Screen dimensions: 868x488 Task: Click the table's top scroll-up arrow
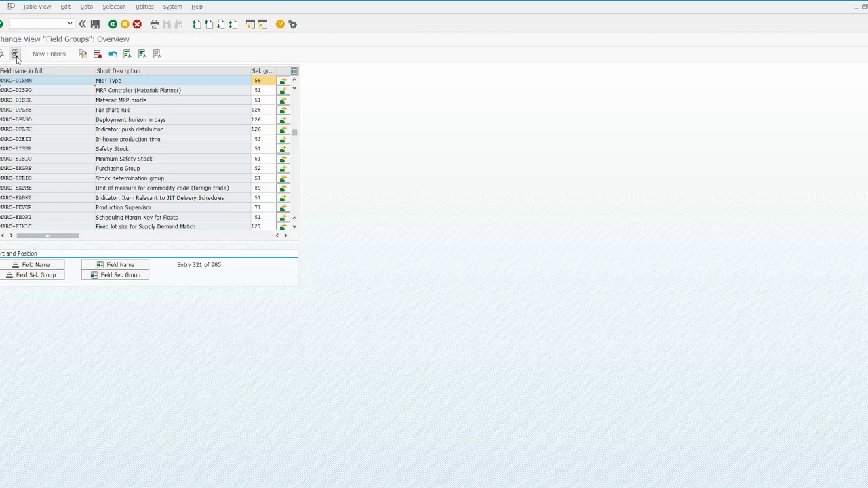pos(294,80)
